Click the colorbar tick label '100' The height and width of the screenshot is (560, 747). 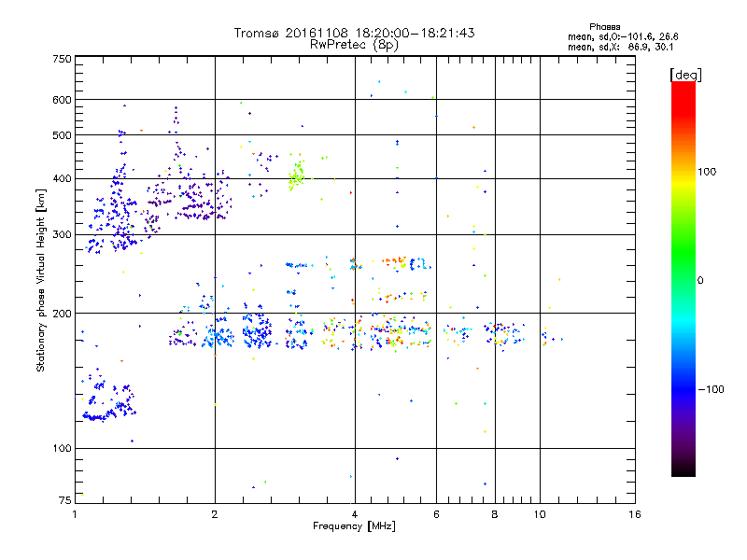tap(707, 172)
